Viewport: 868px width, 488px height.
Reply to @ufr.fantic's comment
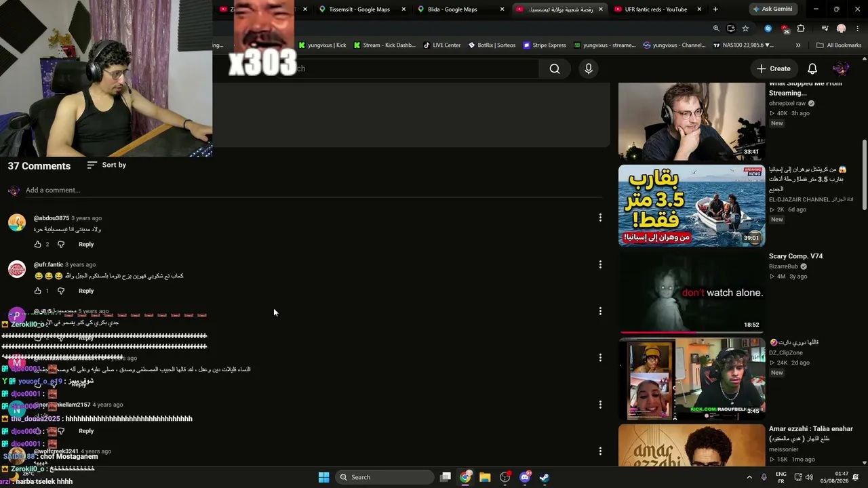86,291
